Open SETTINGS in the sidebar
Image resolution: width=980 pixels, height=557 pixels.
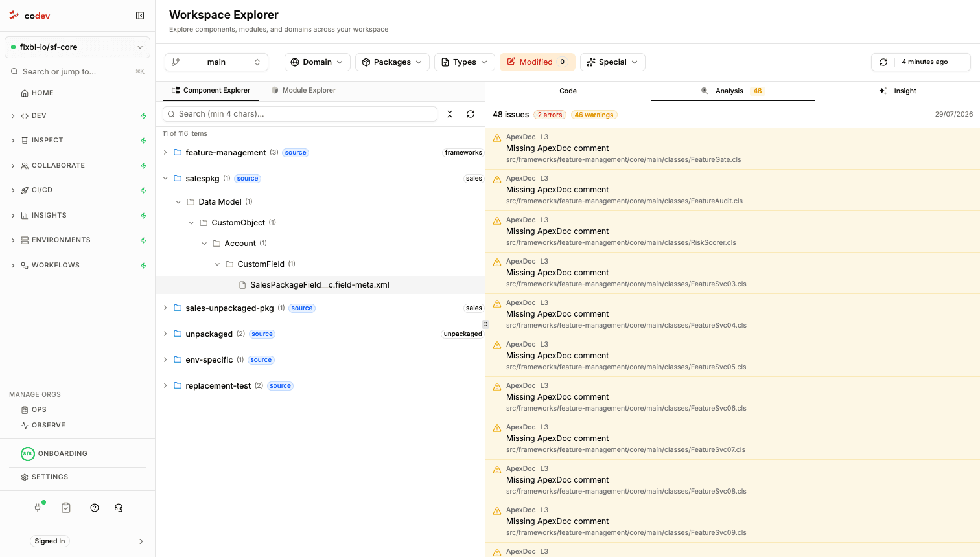[45, 477]
